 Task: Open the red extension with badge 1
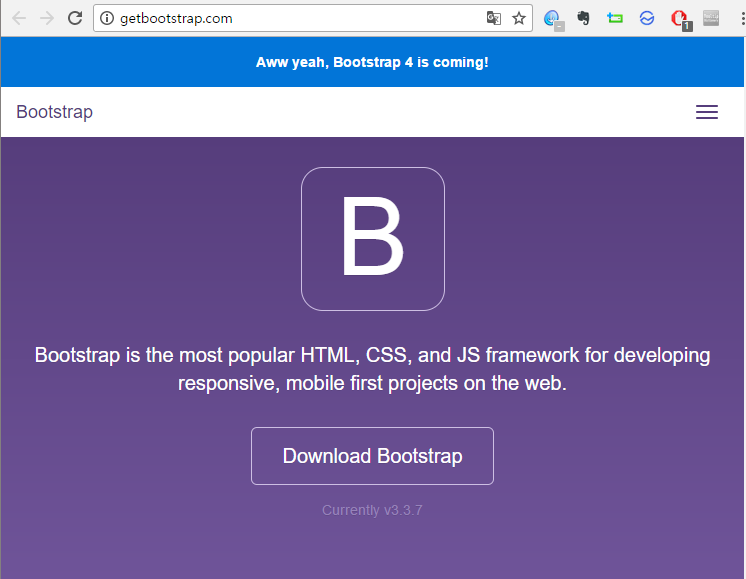pos(679,19)
